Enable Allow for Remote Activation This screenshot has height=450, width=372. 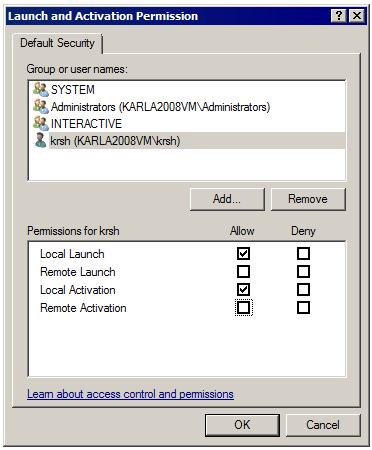tap(243, 308)
